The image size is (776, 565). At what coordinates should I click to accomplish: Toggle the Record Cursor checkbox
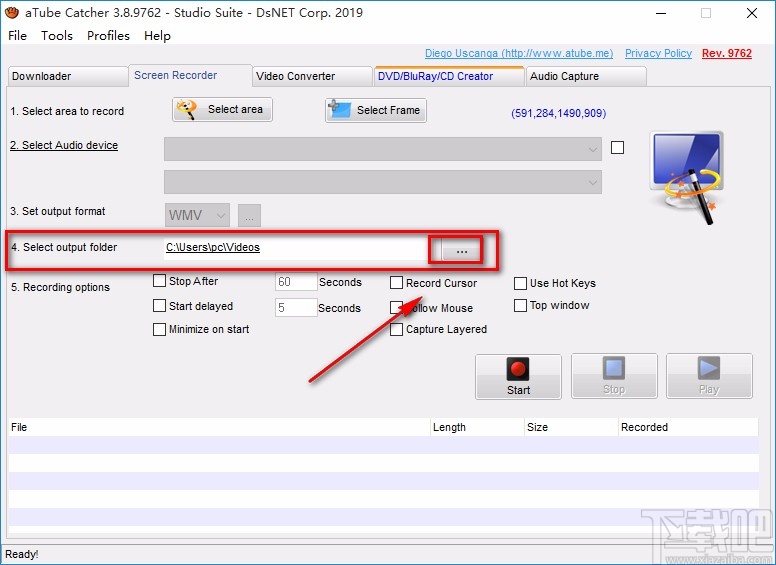[397, 283]
